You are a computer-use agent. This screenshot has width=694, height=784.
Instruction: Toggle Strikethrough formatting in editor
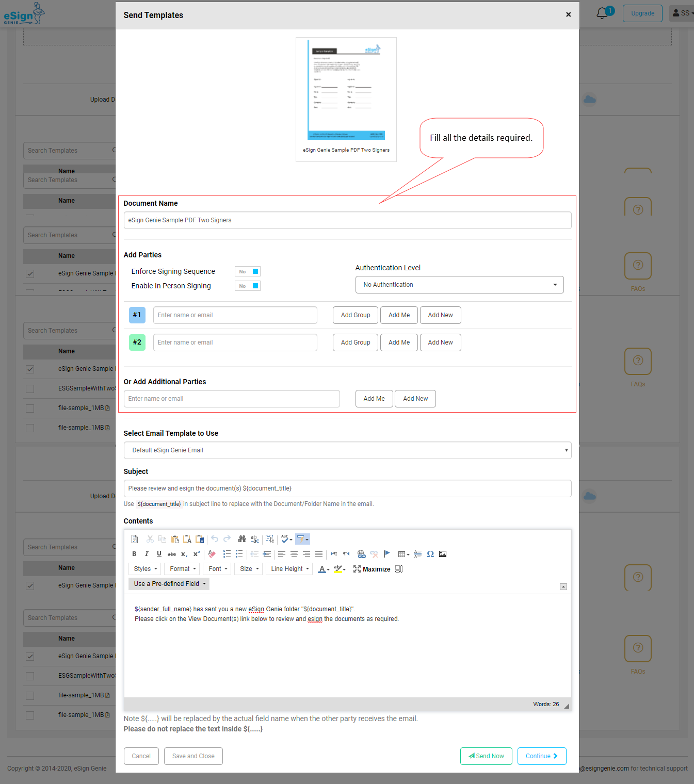tap(172, 554)
